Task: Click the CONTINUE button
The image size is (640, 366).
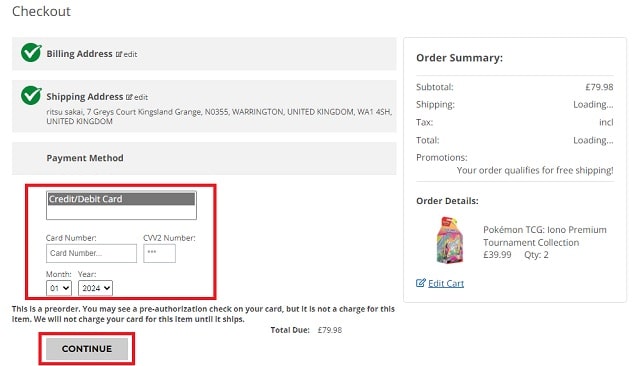Action: coord(87,349)
